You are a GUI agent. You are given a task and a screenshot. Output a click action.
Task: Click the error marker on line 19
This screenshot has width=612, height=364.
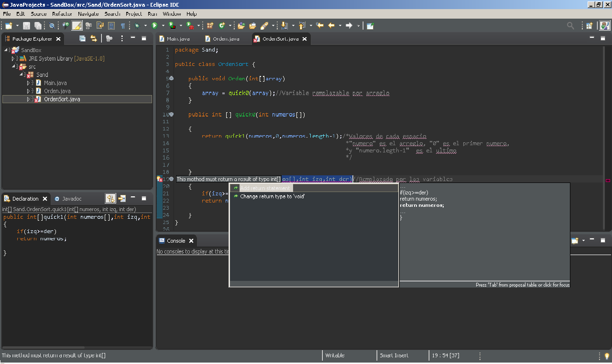[x=159, y=179]
